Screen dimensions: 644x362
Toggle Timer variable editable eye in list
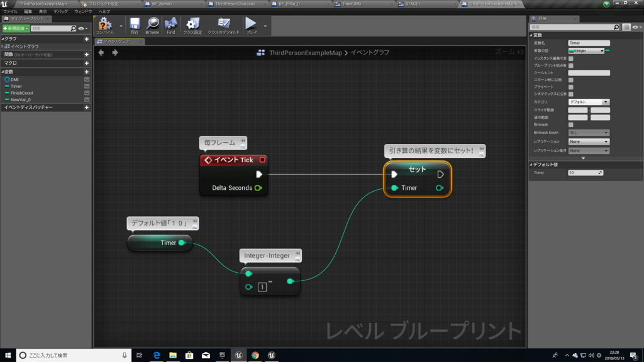87,86
